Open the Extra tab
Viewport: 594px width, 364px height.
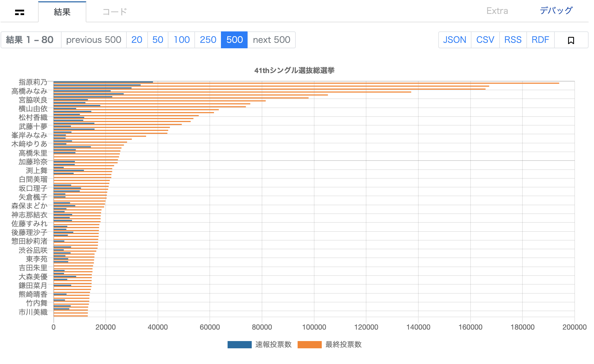[x=497, y=11]
